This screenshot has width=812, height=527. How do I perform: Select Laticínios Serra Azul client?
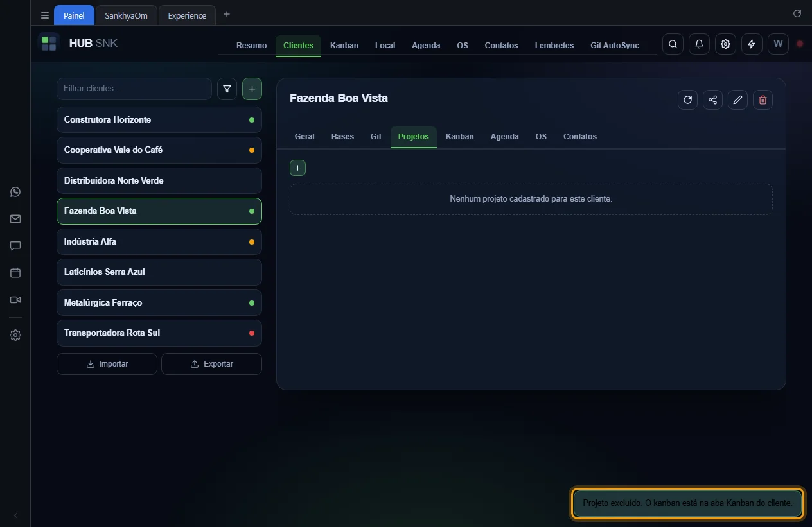(159, 272)
